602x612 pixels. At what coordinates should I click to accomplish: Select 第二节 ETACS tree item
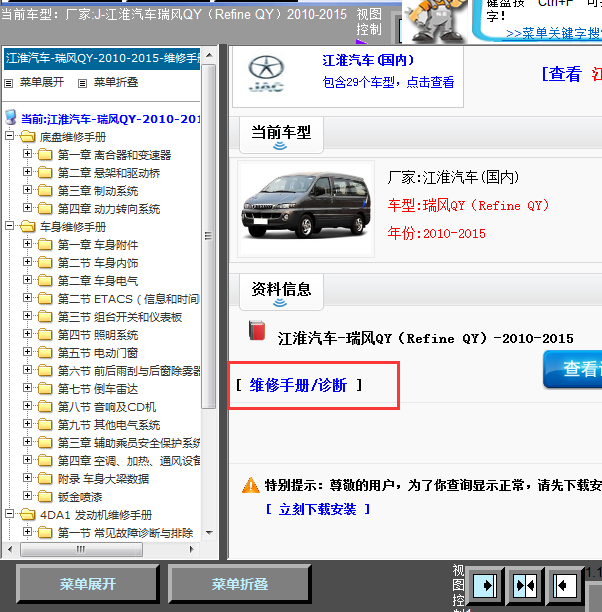click(x=129, y=299)
